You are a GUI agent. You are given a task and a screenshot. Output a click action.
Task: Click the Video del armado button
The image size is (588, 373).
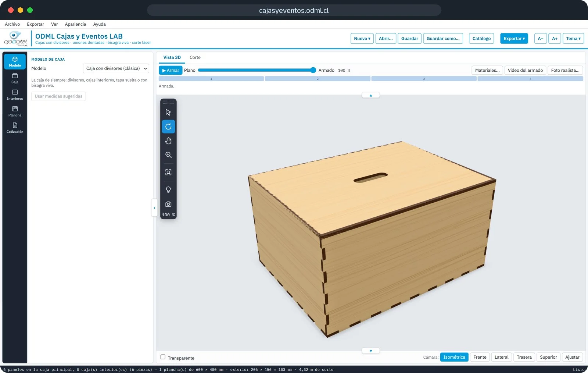[x=525, y=70]
